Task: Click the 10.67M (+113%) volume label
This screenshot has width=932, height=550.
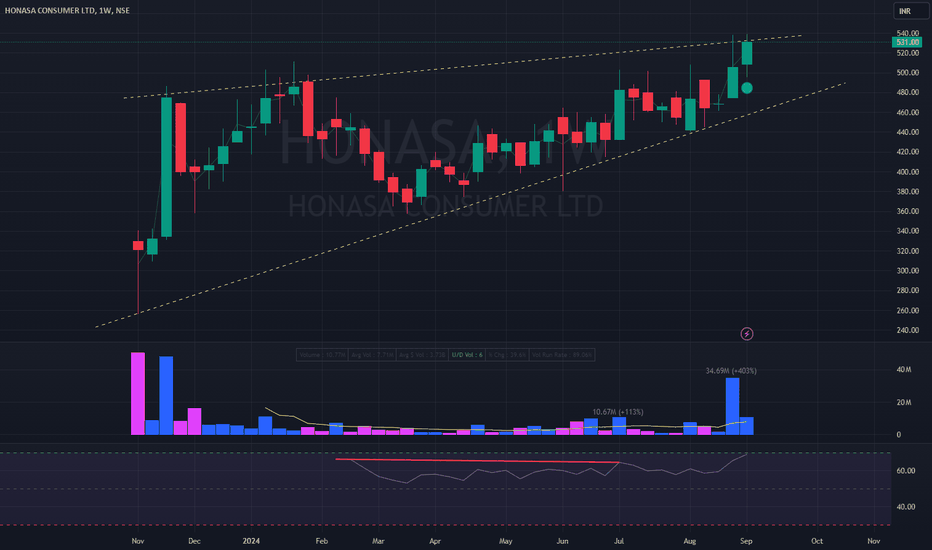Action: [x=618, y=411]
